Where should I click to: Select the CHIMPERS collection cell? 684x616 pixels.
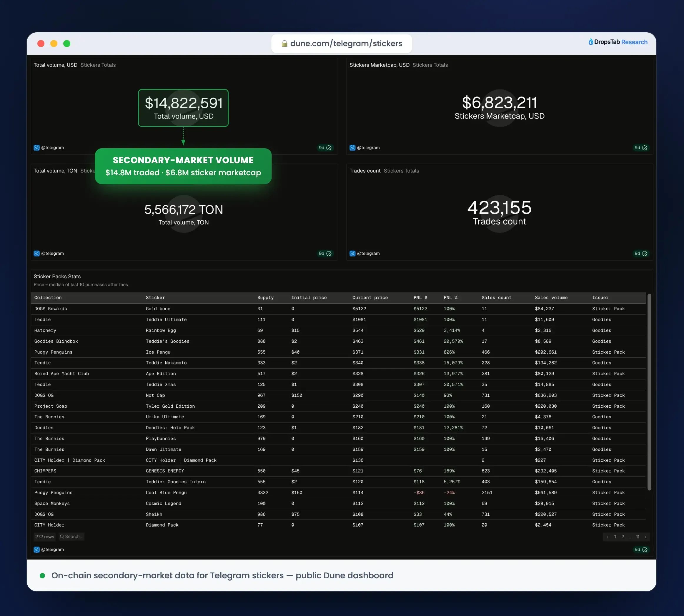coord(45,471)
